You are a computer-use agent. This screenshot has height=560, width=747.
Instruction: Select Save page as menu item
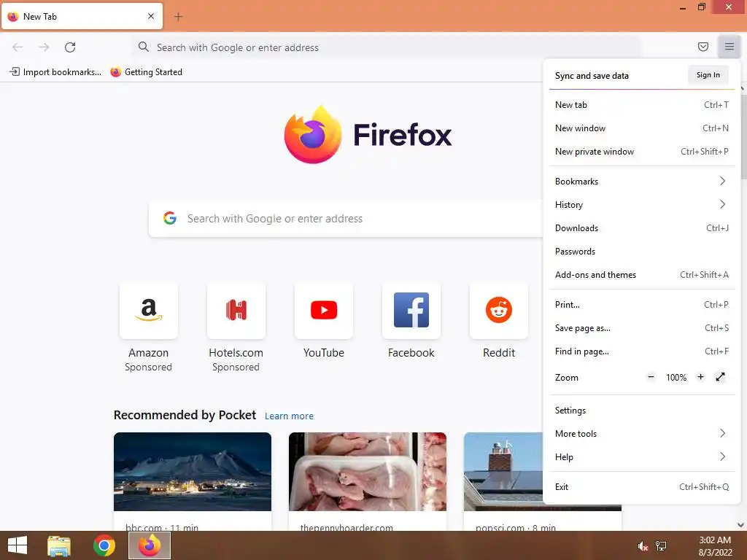pos(641,328)
